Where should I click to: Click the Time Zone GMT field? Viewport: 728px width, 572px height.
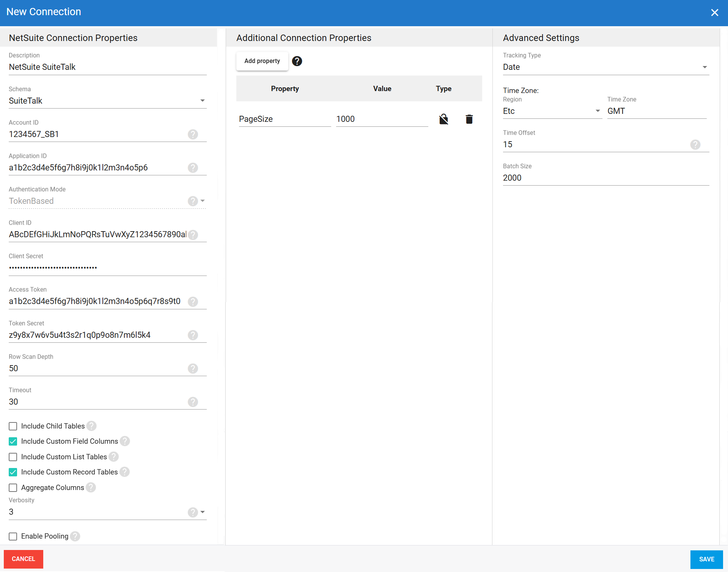click(657, 111)
